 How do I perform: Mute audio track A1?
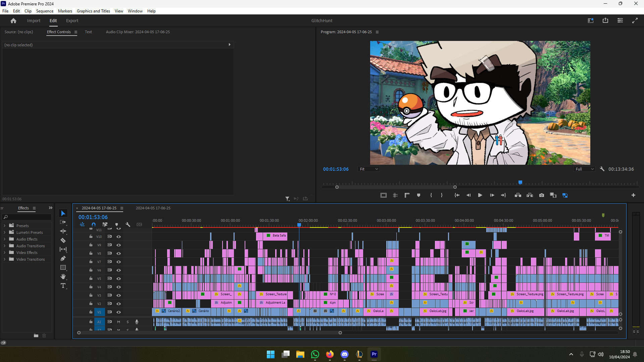point(118,322)
